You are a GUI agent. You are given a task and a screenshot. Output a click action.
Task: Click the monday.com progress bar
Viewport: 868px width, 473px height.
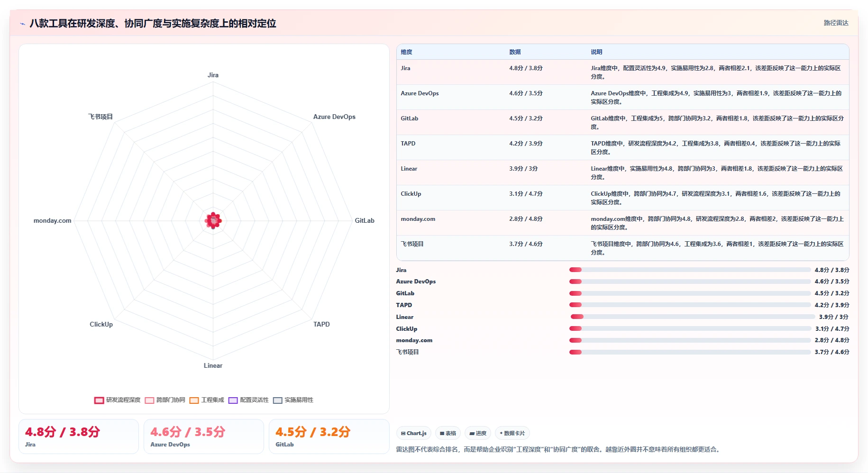pyautogui.click(x=690, y=340)
